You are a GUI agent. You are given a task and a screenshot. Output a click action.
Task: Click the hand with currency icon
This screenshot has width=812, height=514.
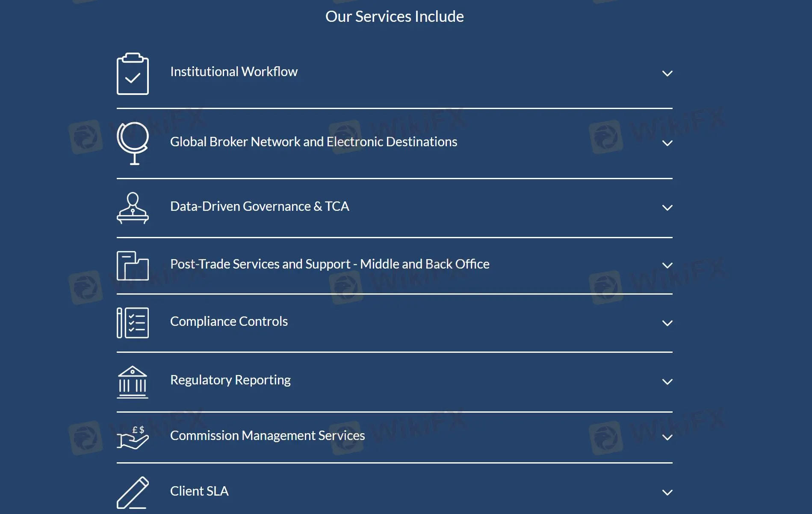133,437
